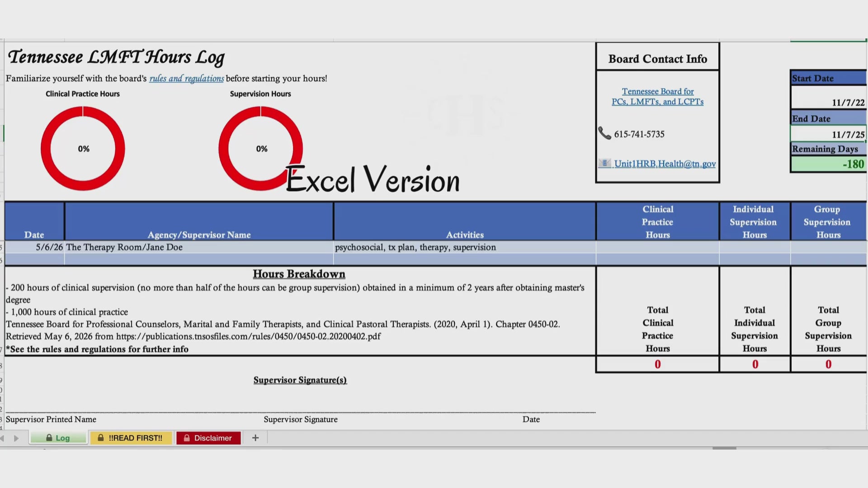Open the Log sheet tab
The width and height of the screenshot is (868, 488).
58,438
